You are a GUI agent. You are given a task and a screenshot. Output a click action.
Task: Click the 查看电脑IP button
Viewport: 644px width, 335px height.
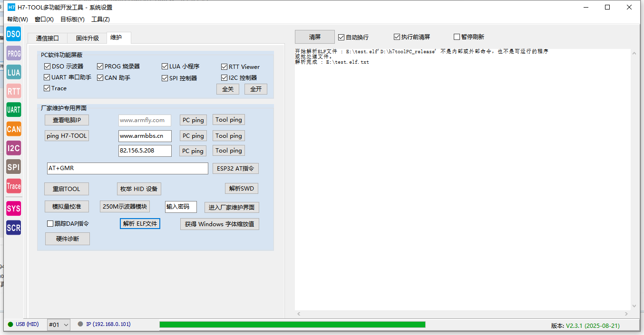[67, 120]
